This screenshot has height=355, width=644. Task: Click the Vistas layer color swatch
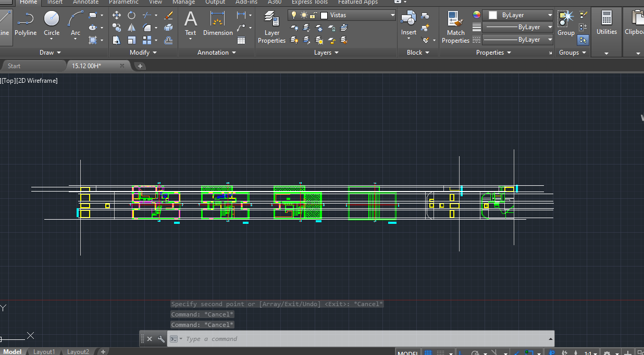324,15
